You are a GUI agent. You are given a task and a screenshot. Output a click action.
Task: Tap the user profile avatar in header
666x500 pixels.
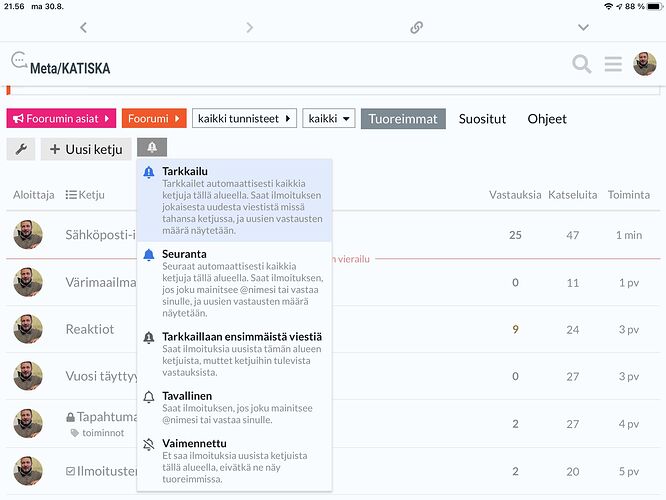click(x=645, y=64)
